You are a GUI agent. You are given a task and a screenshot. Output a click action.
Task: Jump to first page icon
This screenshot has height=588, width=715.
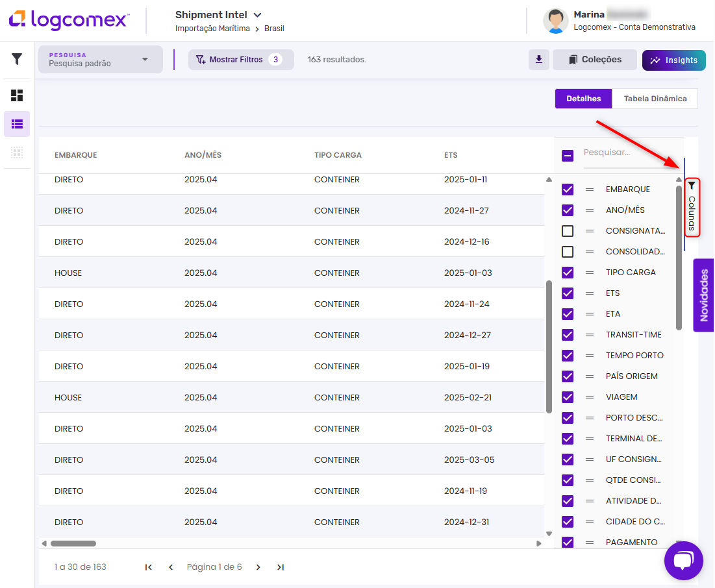[149, 567]
